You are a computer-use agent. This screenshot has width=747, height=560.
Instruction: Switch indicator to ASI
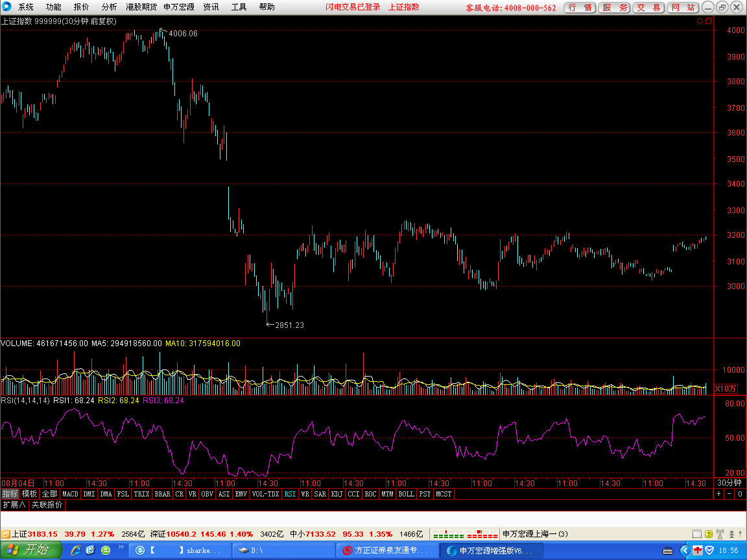(x=224, y=494)
